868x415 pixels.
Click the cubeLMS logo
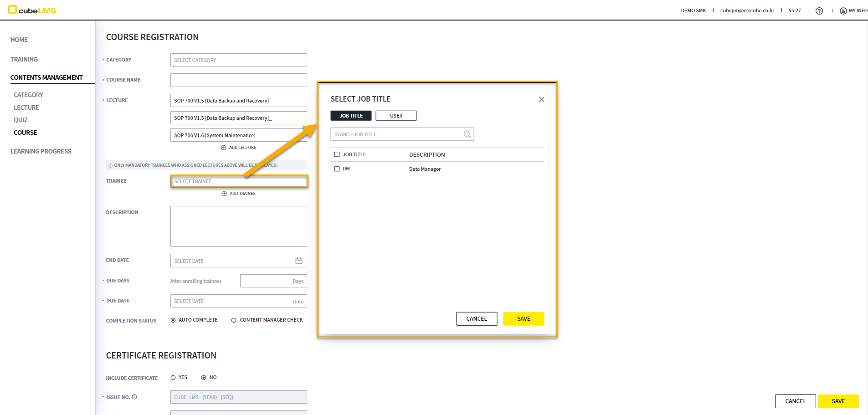[32, 10]
